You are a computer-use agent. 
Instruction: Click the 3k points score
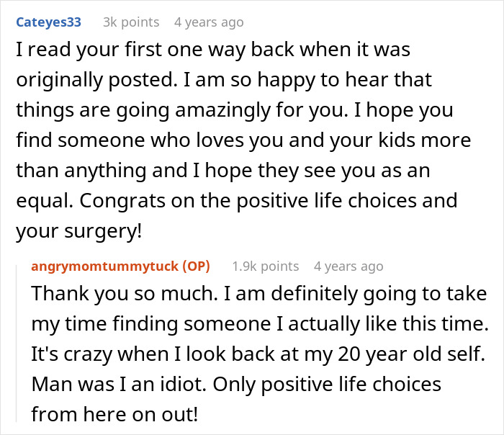pos(130,22)
